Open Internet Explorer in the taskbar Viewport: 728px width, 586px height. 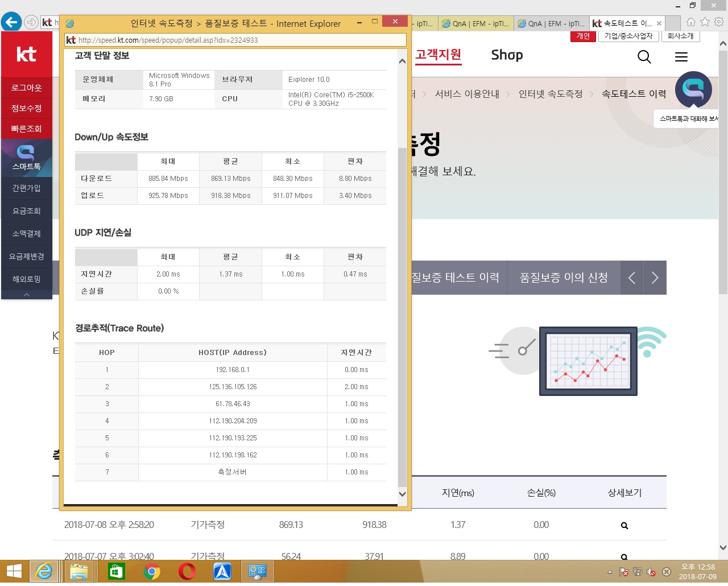[44, 571]
